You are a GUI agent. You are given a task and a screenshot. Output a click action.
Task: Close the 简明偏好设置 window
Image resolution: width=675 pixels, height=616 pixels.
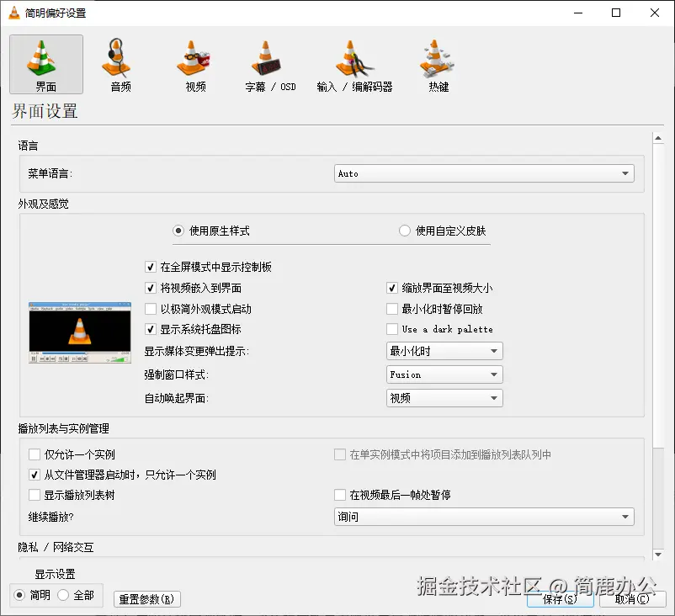click(x=654, y=13)
